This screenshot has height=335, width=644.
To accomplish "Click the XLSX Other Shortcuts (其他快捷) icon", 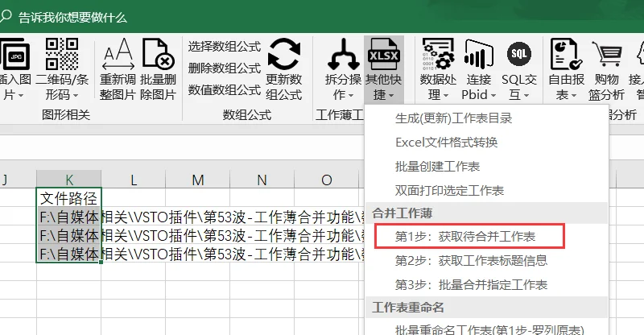I will 384,54.
